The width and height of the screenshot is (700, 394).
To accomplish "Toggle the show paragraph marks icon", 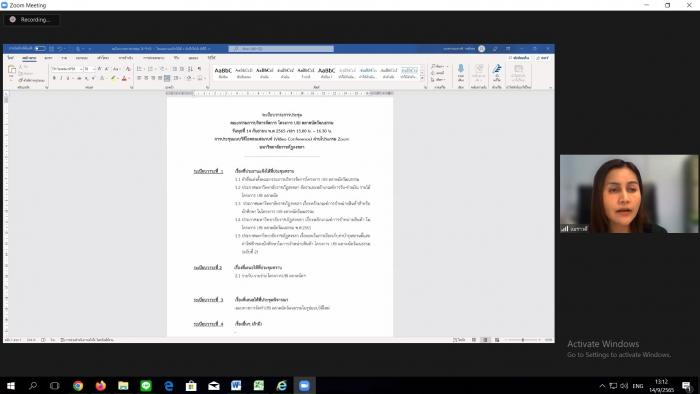I will coord(199,69).
